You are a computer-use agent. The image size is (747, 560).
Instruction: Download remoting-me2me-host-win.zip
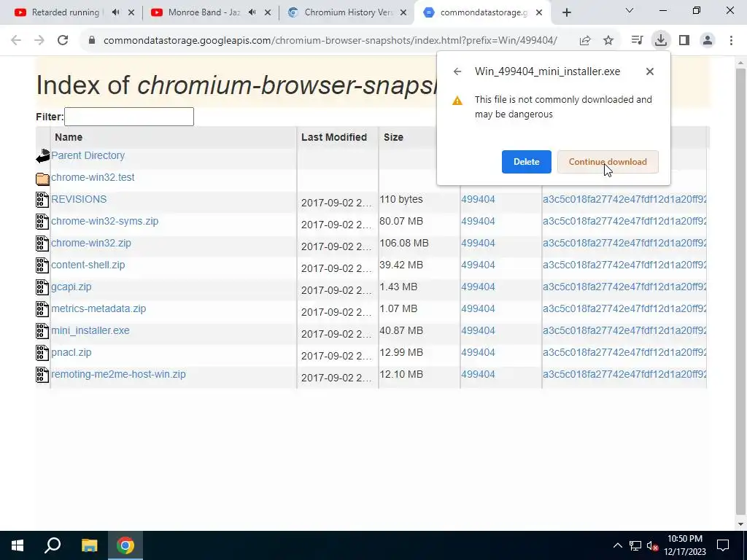[x=119, y=375]
